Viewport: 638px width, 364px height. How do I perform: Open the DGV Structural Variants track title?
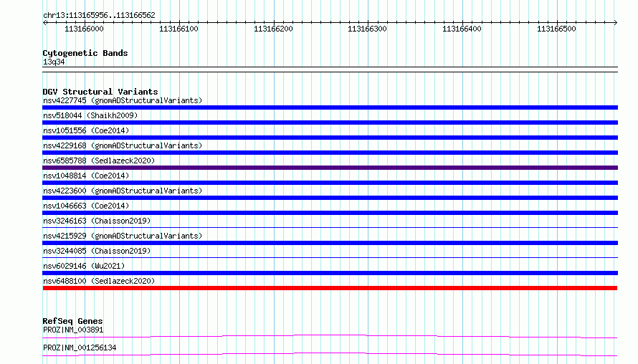click(100, 92)
